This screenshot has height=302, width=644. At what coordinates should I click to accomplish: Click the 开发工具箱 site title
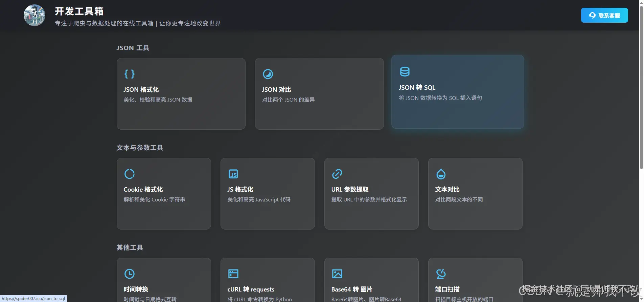click(79, 11)
